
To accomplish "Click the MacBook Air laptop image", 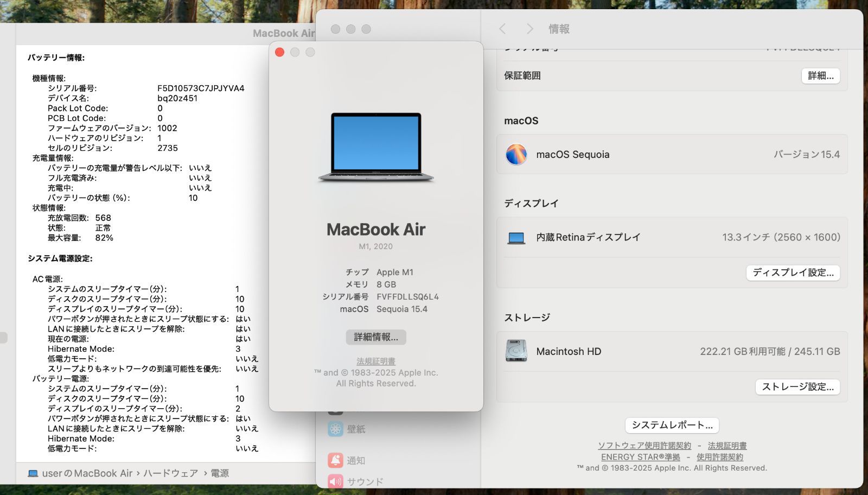I will [x=376, y=147].
